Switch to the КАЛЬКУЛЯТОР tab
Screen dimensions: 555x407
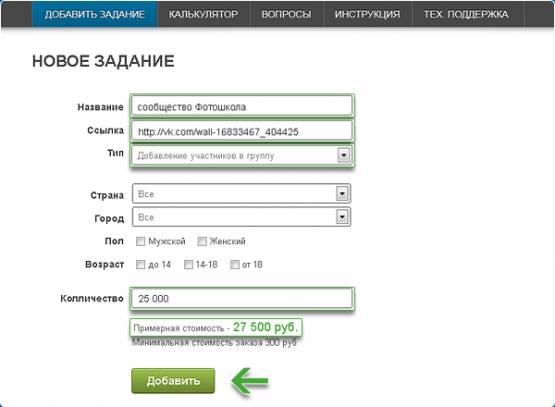coord(204,14)
